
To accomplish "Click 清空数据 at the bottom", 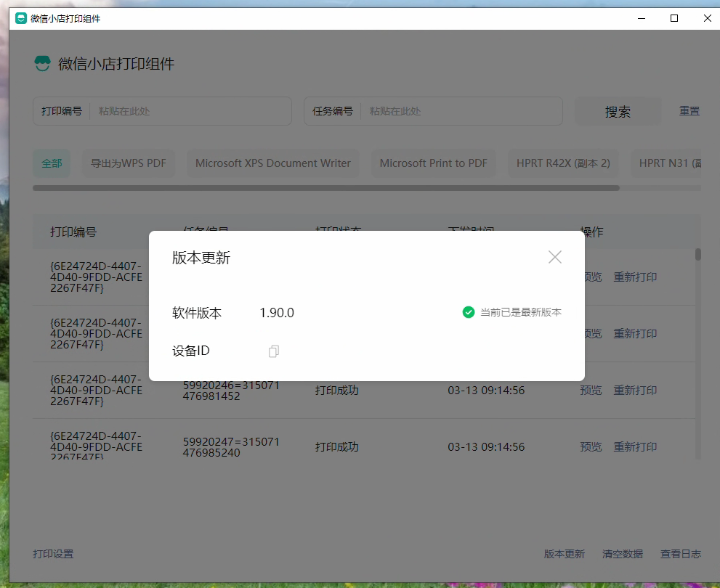I will (x=623, y=554).
